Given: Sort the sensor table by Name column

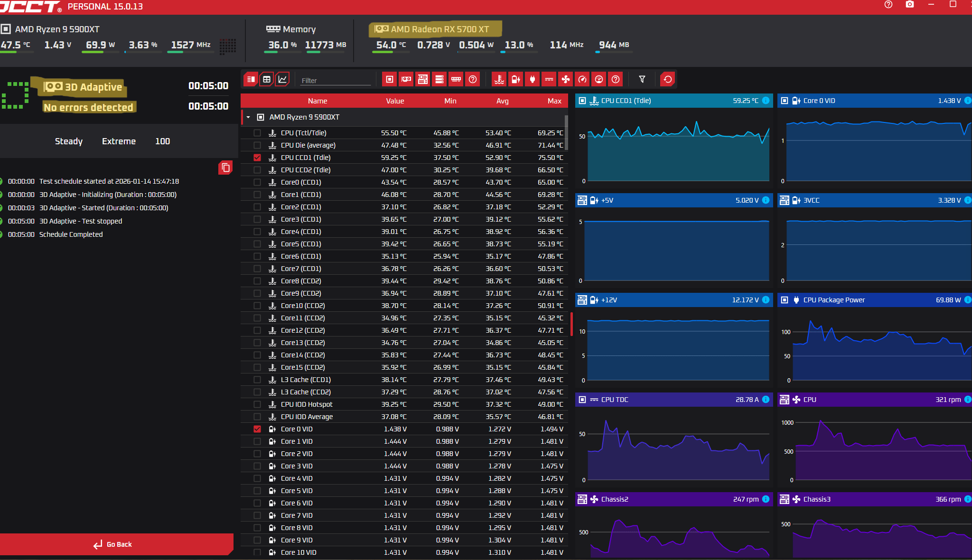Looking at the screenshot, I should point(318,101).
